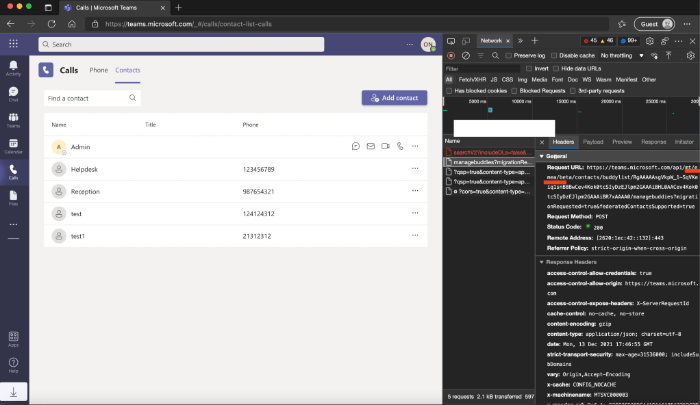The width and height of the screenshot is (700, 405).
Task: Select the managebuddies network request
Action: click(x=489, y=162)
